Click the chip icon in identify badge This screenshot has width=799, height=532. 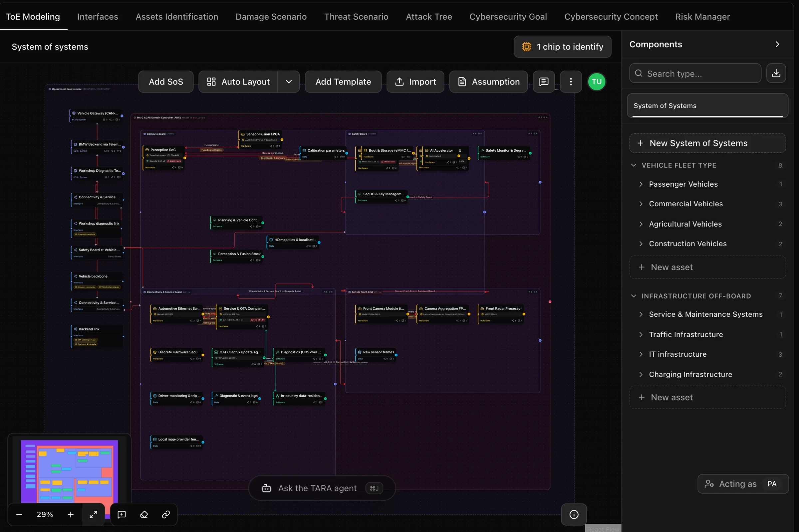(526, 47)
